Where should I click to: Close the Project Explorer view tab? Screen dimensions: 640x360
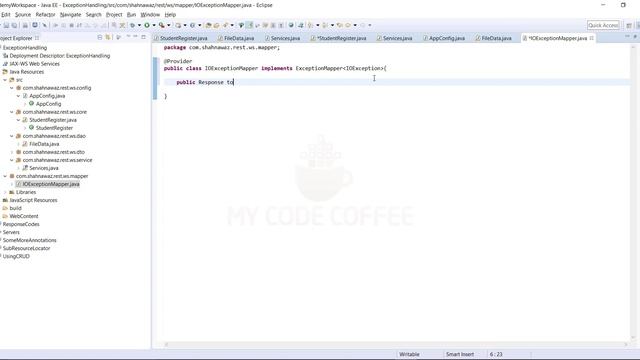click(x=37, y=38)
